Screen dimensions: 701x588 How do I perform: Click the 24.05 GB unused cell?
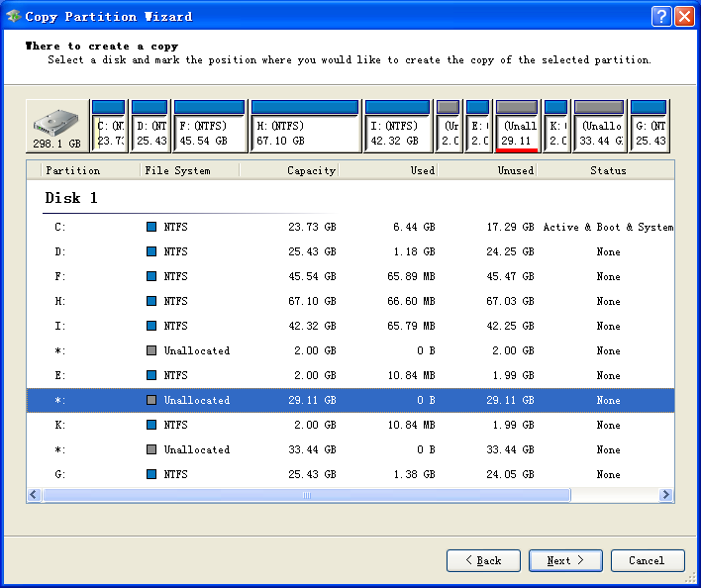(x=510, y=474)
